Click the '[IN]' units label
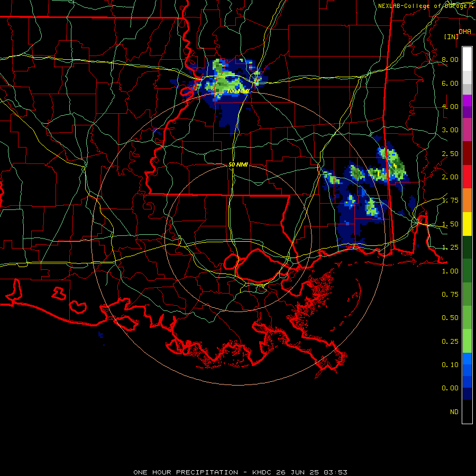This screenshot has height=476, width=476. pyautogui.click(x=451, y=36)
